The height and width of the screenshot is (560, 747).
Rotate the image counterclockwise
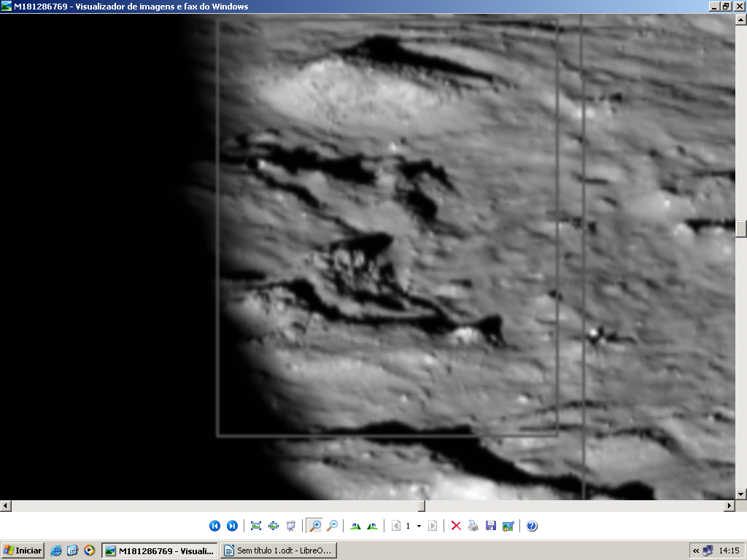(373, 526)
